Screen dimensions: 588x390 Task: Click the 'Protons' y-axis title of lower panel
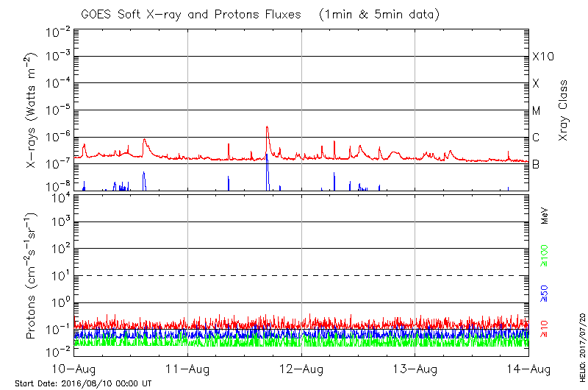[x=31, y=276]
